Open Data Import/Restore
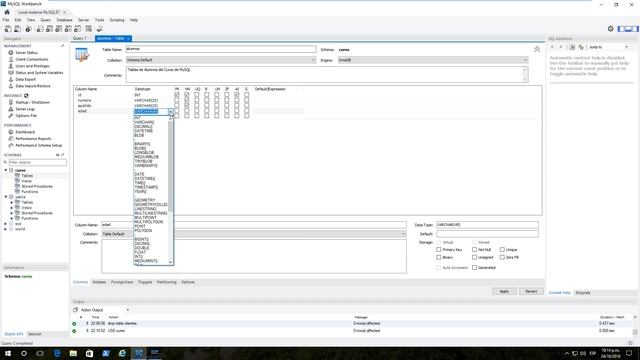Screen dimensions: 640x360 point(33,86)
